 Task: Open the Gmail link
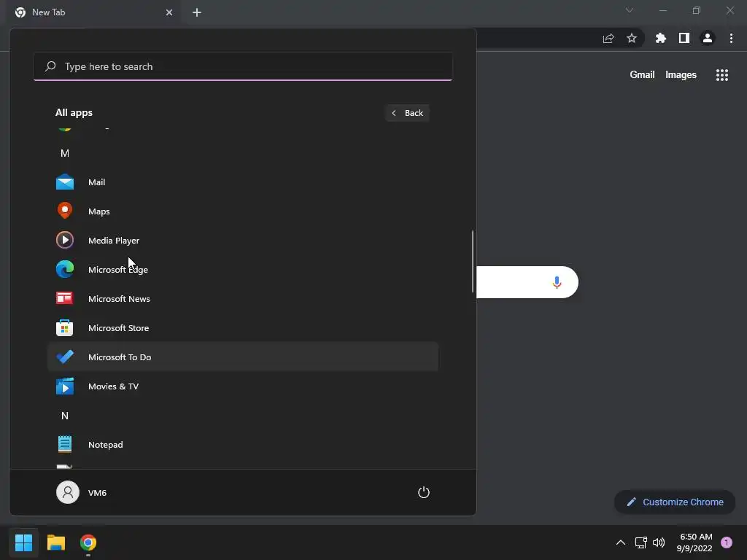tap(642, 75)
